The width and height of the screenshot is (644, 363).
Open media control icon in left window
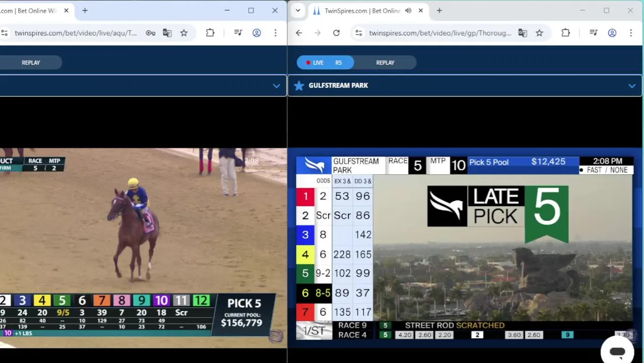[238, 33]
